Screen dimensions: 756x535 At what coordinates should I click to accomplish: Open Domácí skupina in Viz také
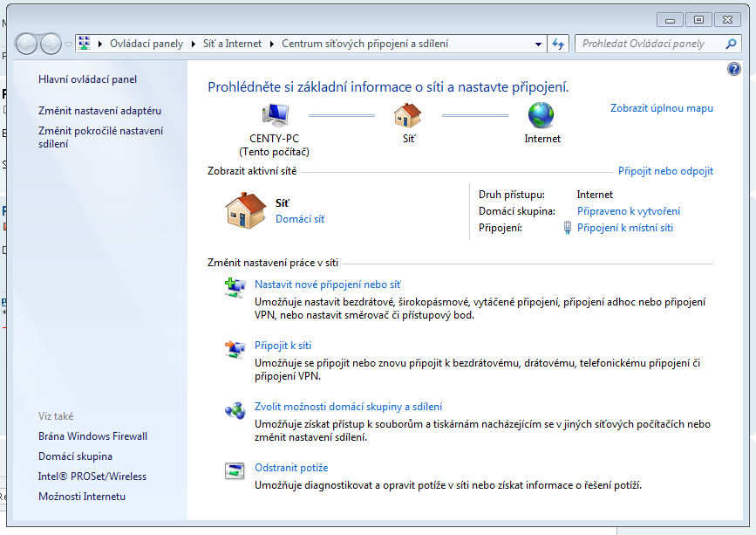75,456
